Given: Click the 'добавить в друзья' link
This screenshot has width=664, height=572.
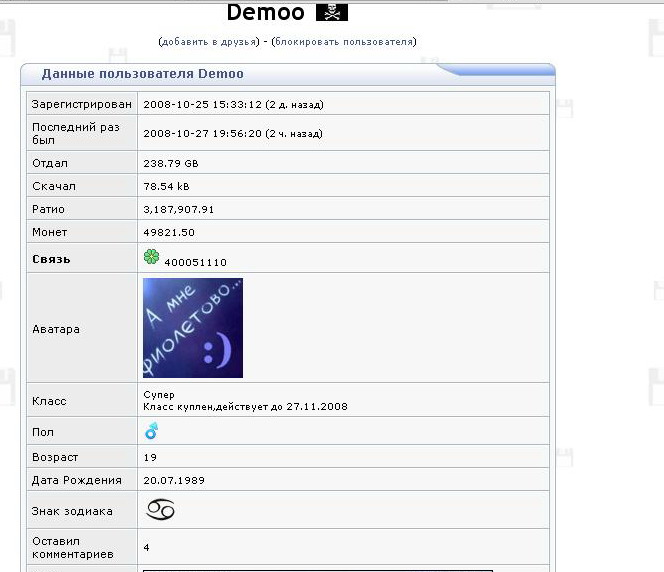Looking at the screenshot, I should click(x=209, y=42).
